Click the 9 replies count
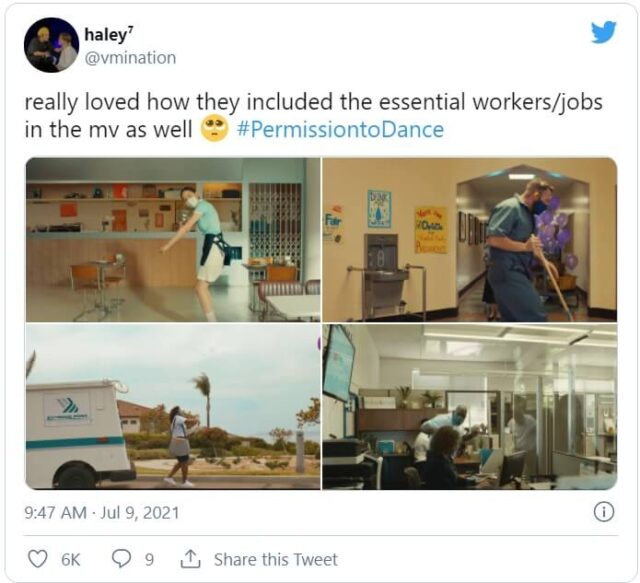 149,559
